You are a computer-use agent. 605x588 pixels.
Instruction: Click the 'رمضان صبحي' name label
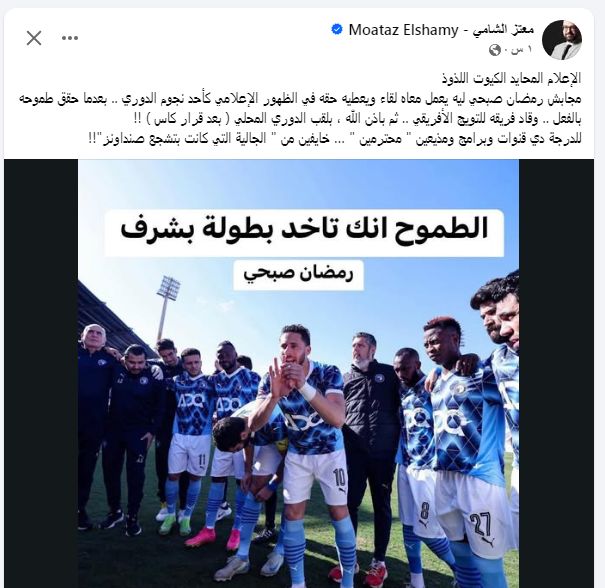[x=299, y=275]
